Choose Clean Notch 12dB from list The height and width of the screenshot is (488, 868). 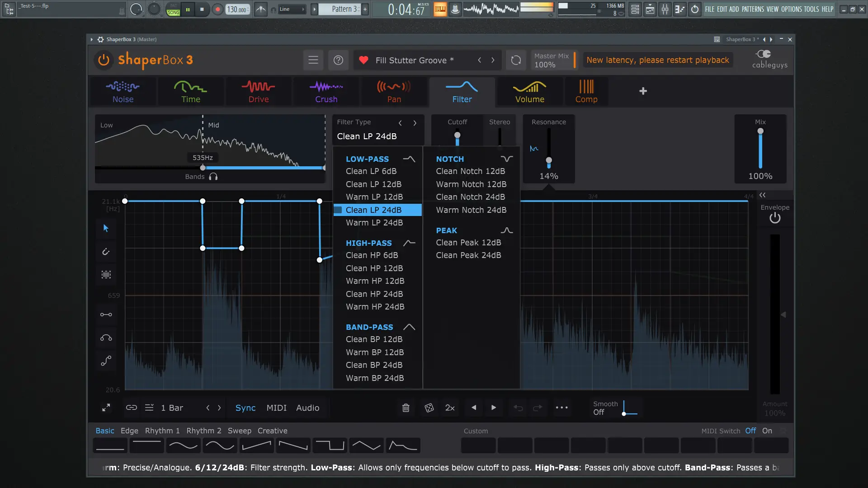[x=470, y=171]
